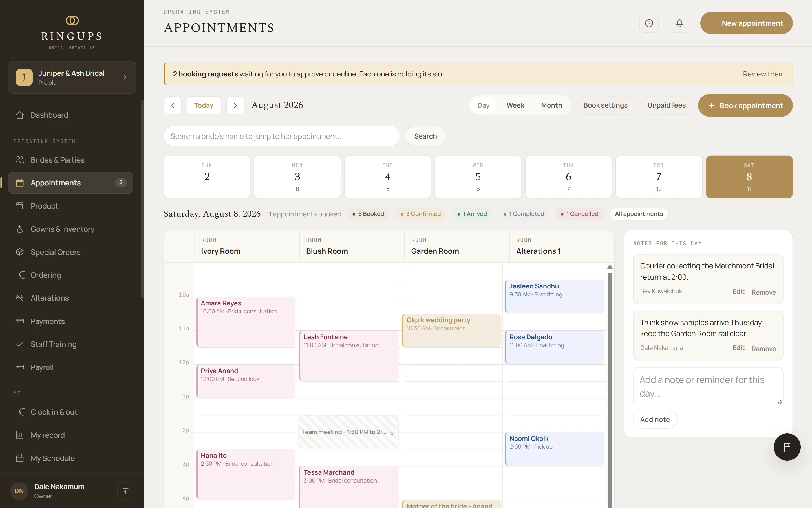This screenshot has height=508, width=812.
Task: Select the Day view tab
Action: pos(483,105)
